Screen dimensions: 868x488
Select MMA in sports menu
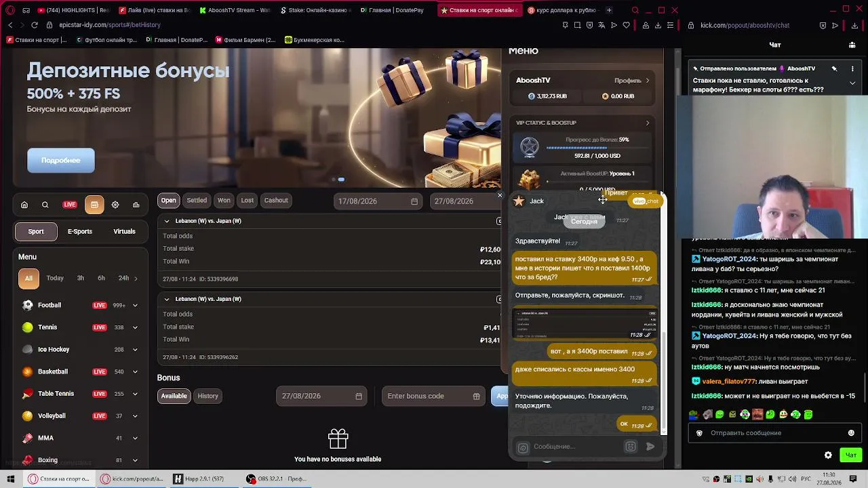click(x=45, y=438)
